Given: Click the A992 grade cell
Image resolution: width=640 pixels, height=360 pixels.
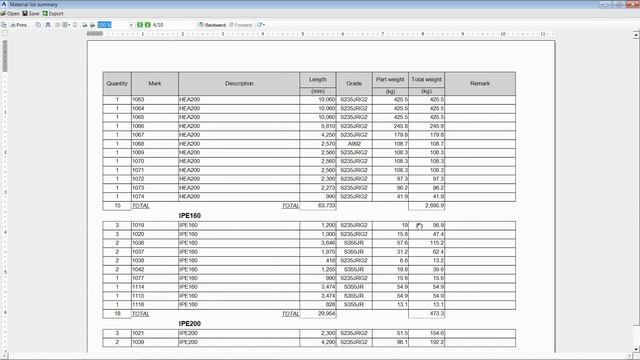Looking at the screenshot, I should tap(354, 144).
